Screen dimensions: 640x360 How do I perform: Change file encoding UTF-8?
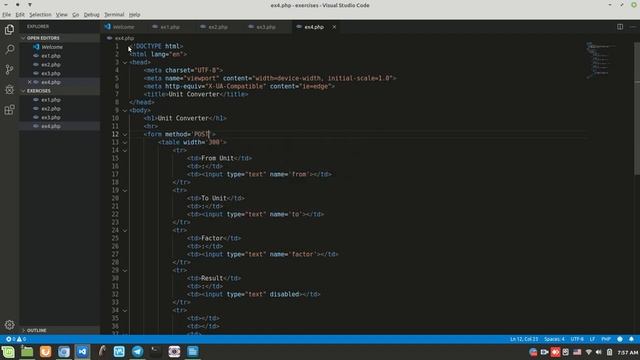[577, 339]
